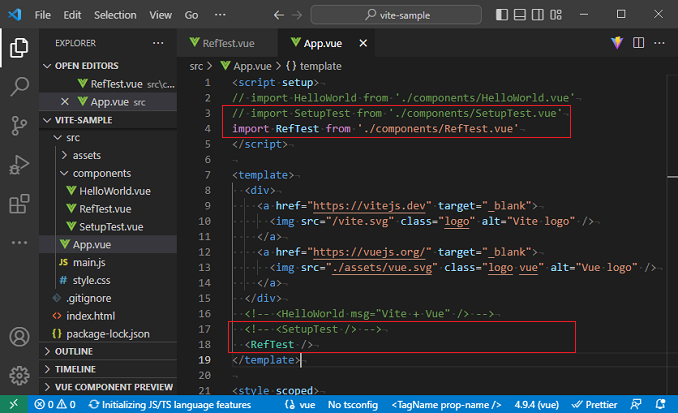This screenshot has width=678, height=413.
Task: Click the VS Code logo icon
Action: pos(14,15)
